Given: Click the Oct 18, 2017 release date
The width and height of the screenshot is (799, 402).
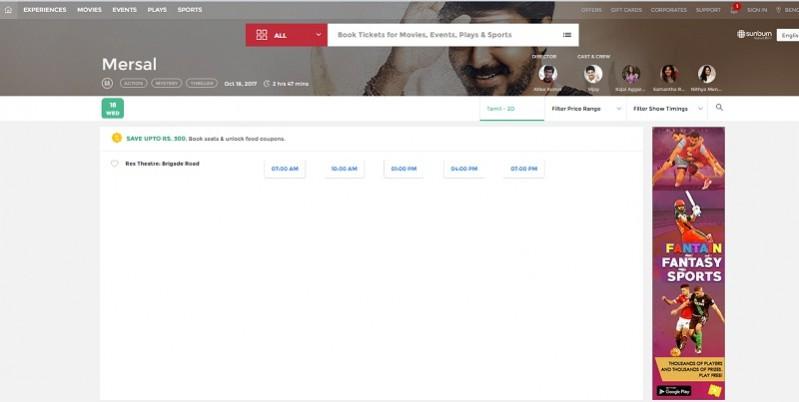Looking at the screenshot, I should pyautogui.click(x=241, y=84).
